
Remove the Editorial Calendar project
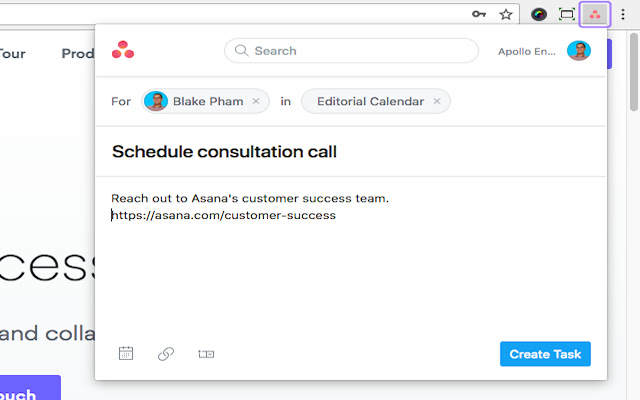(x=437, y=101)
